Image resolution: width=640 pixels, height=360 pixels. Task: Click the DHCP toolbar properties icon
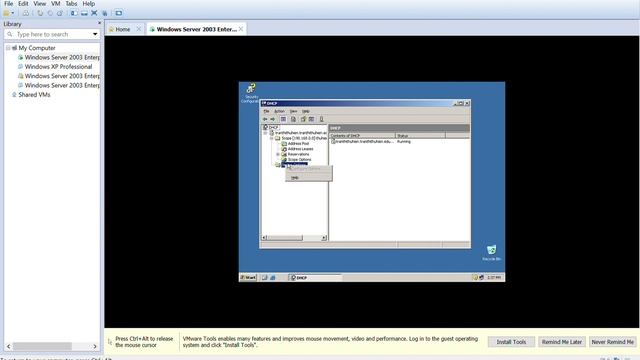click(x=293, y=119)
